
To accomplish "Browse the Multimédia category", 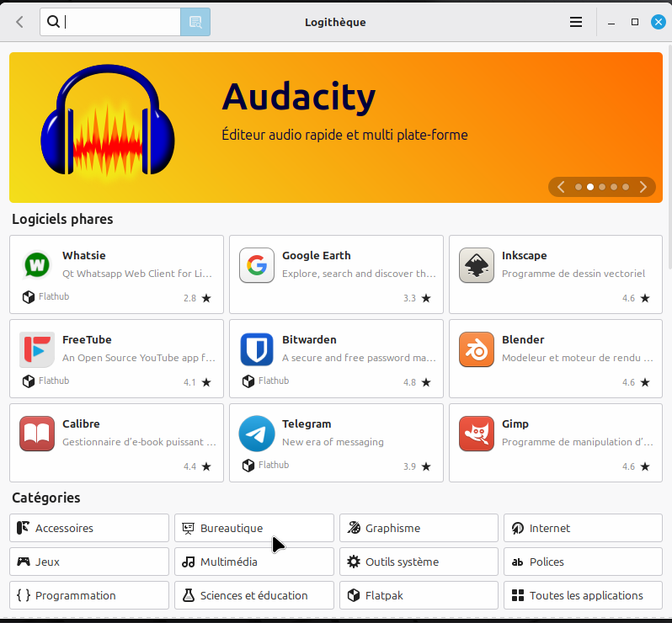I will (x=253, y=562).
